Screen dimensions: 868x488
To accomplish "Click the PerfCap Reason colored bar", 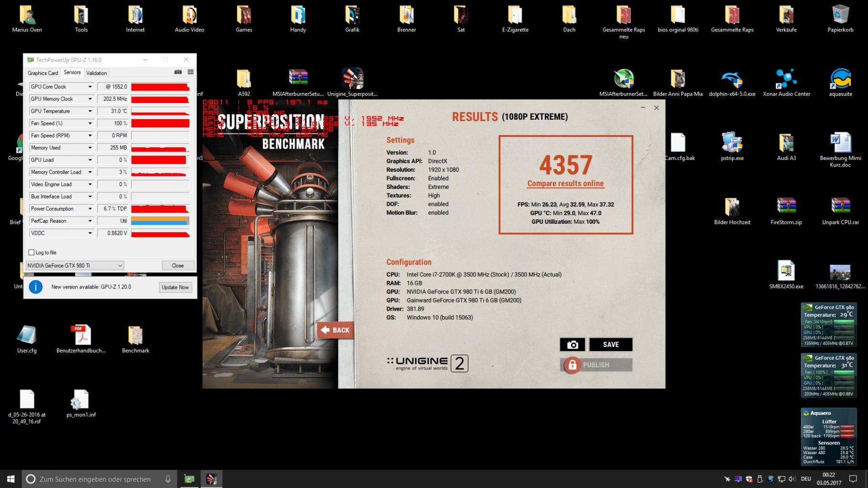I will (160, 221).
